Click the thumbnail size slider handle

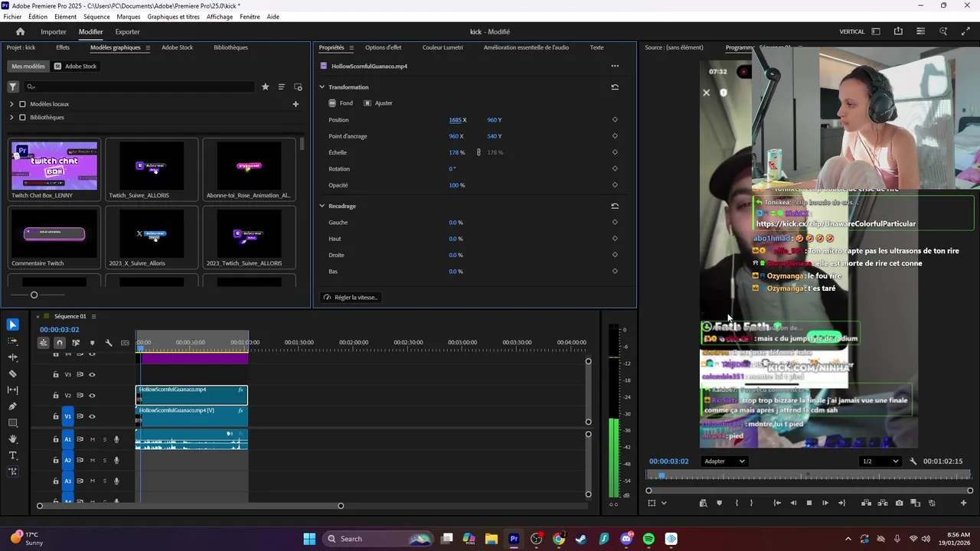click(34, 295)
